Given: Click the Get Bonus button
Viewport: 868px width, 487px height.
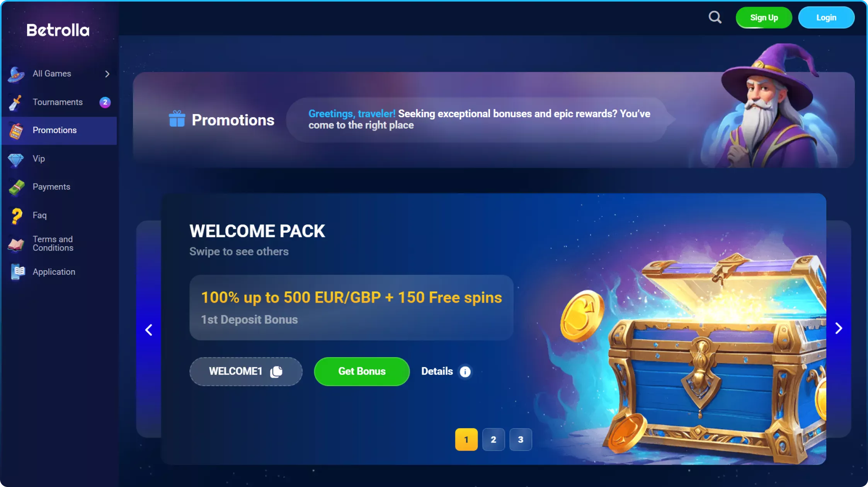Looking at the screenshot, I should click(x=362, y=371).
